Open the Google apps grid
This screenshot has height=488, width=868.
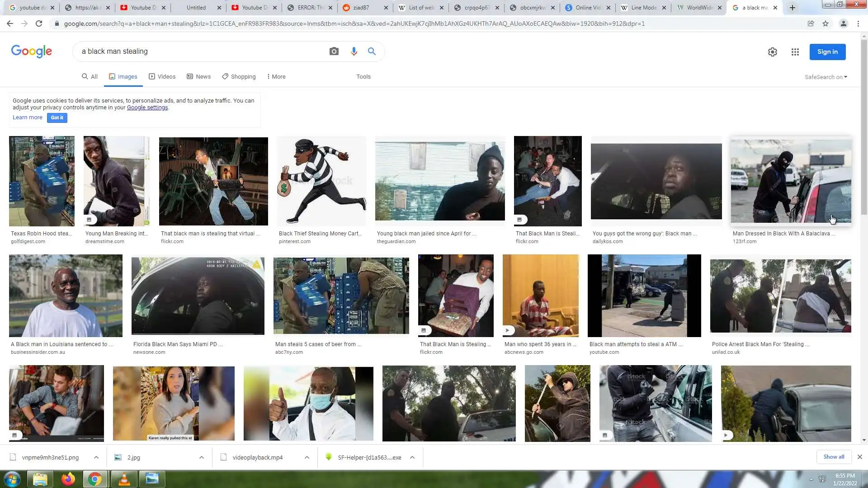[x=795, y=52]
